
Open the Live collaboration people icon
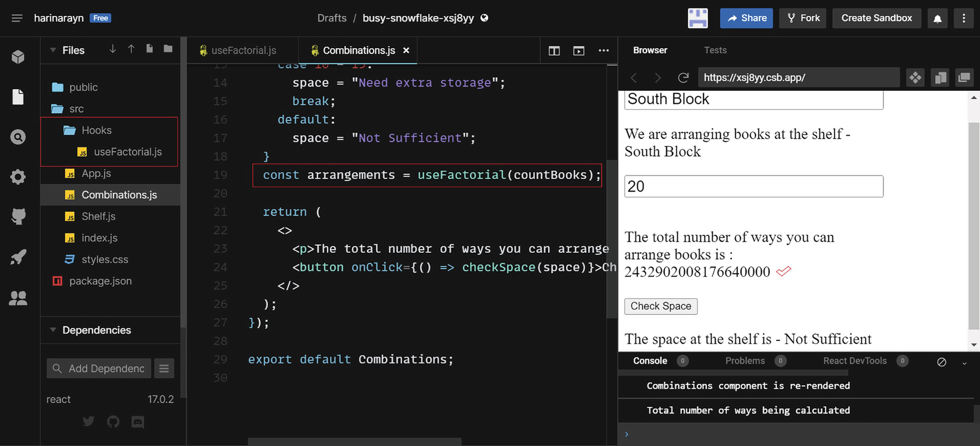tap(18, 298)
